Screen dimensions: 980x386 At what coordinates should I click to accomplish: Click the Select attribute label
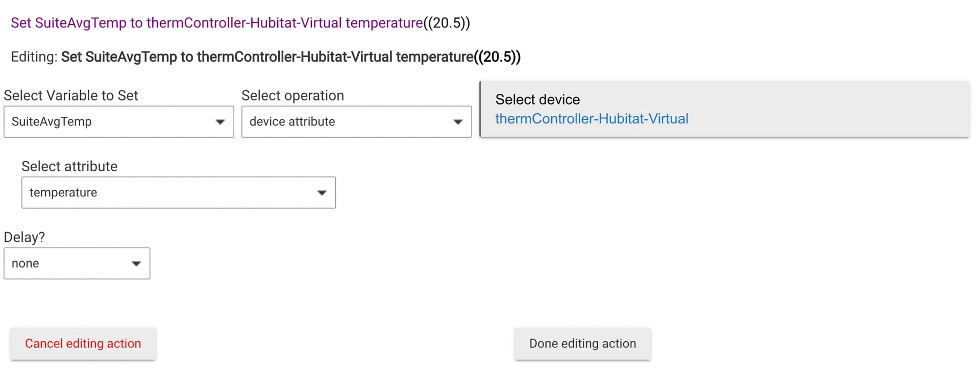point(69,166)
